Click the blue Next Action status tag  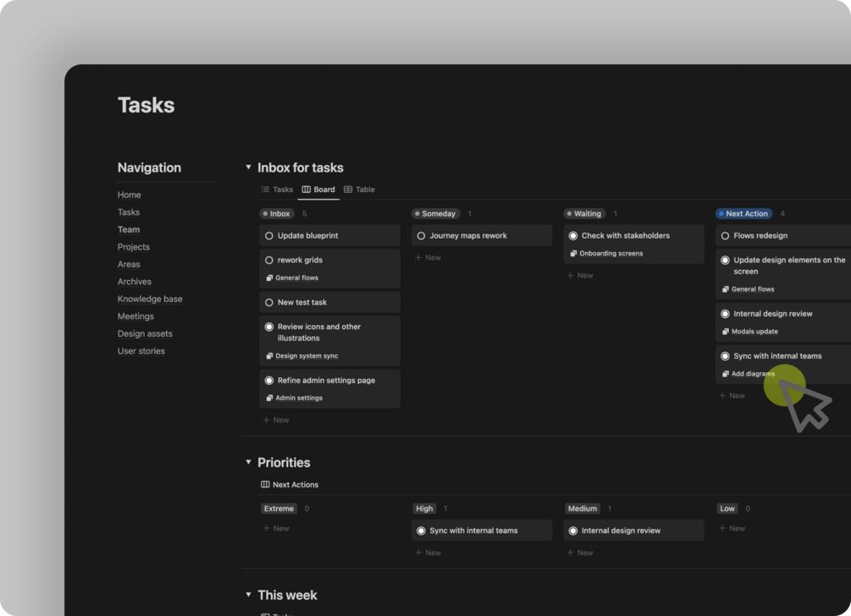click(744, 213)
